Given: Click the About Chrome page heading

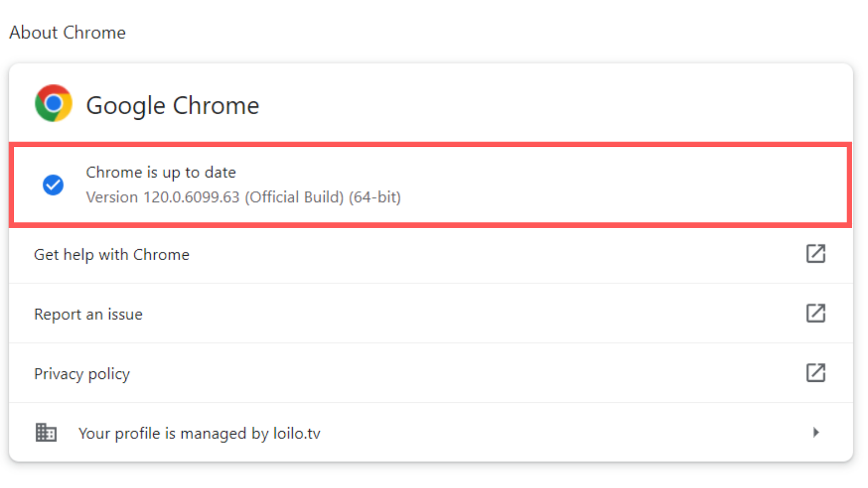Looking at the screenshot, I should tap(67, 33).
